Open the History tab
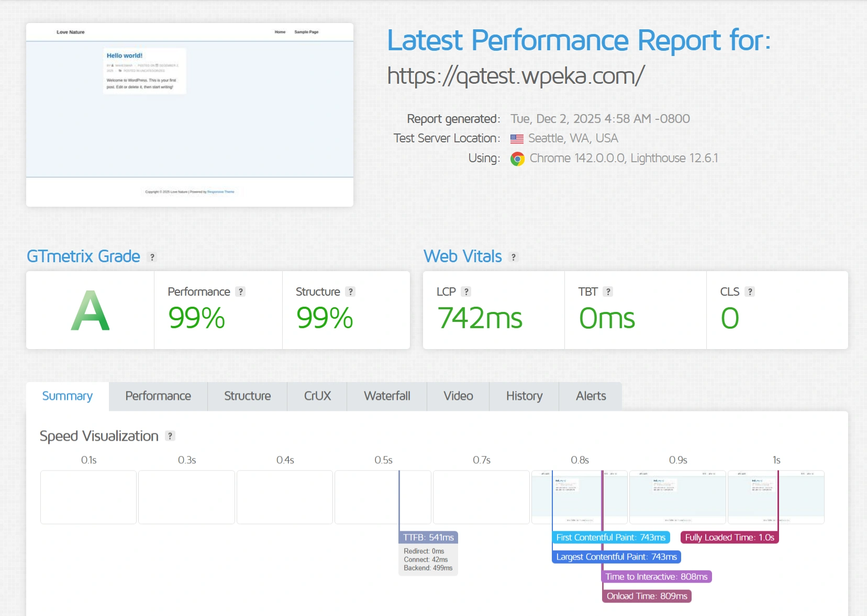 [x=524, y=396]
